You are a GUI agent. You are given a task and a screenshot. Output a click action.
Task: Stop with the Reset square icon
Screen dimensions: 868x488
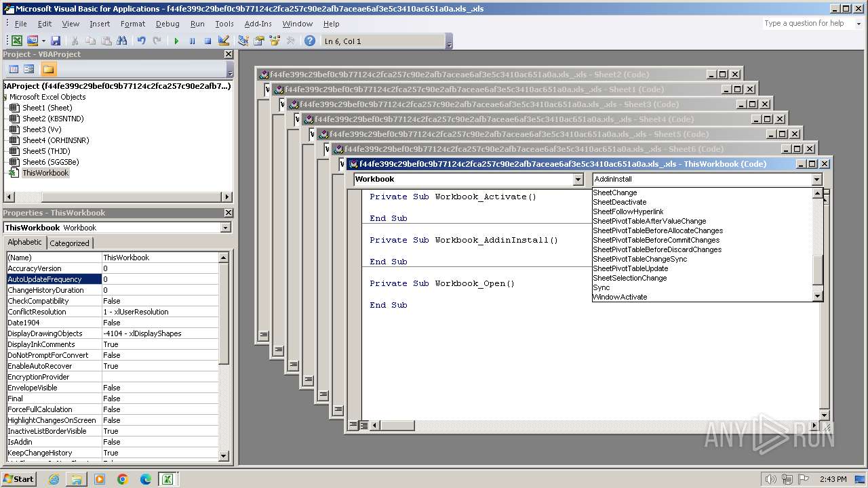208,41
